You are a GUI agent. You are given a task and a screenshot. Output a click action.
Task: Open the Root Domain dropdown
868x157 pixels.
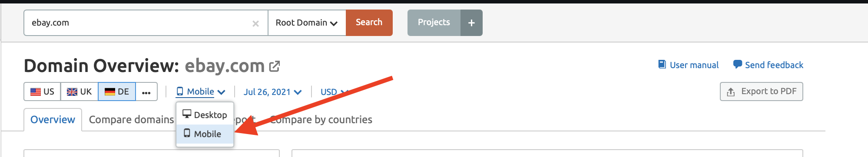(307, 23)
